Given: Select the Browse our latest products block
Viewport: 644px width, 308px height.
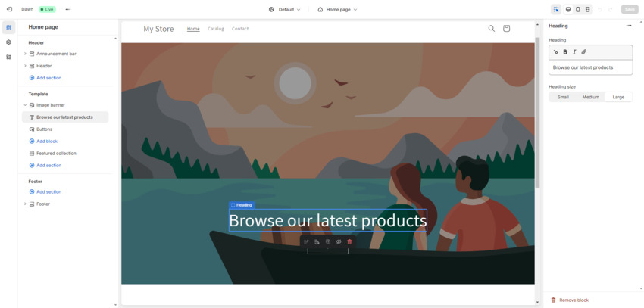Looking at the screenshot, I should pos(65,117).
